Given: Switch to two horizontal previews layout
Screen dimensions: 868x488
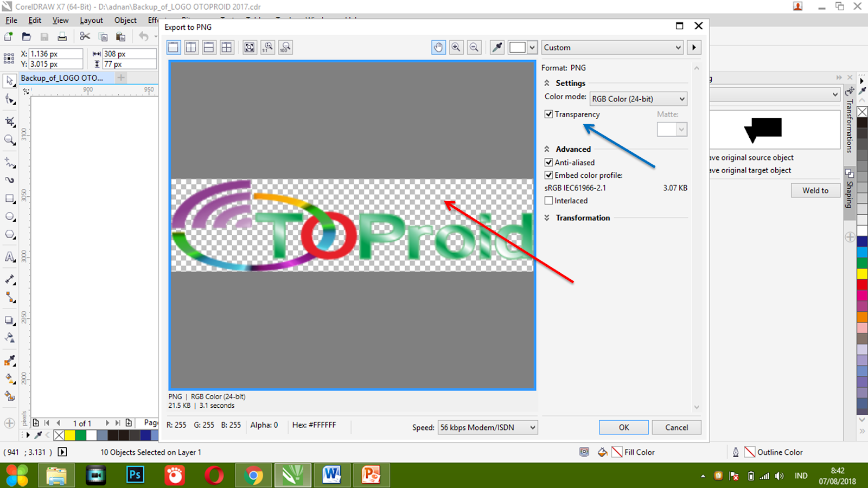Looking at the screenshot, I should point(209,47).
